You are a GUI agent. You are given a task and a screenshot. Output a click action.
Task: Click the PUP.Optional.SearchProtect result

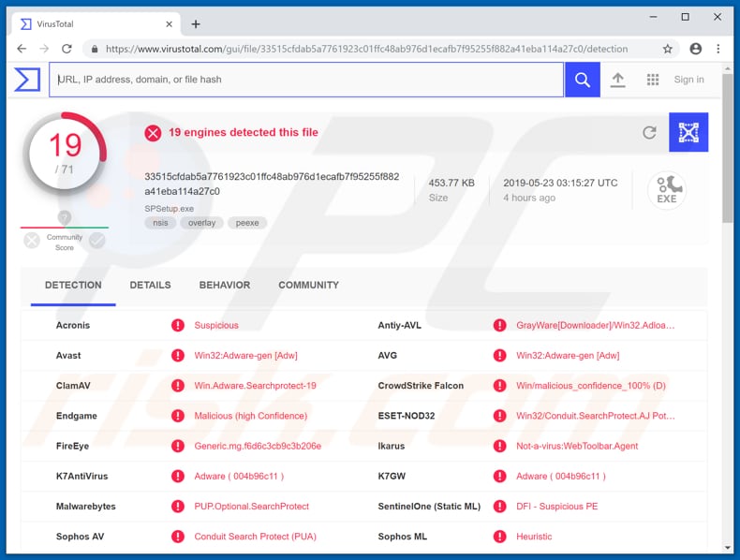click(252, 507)
